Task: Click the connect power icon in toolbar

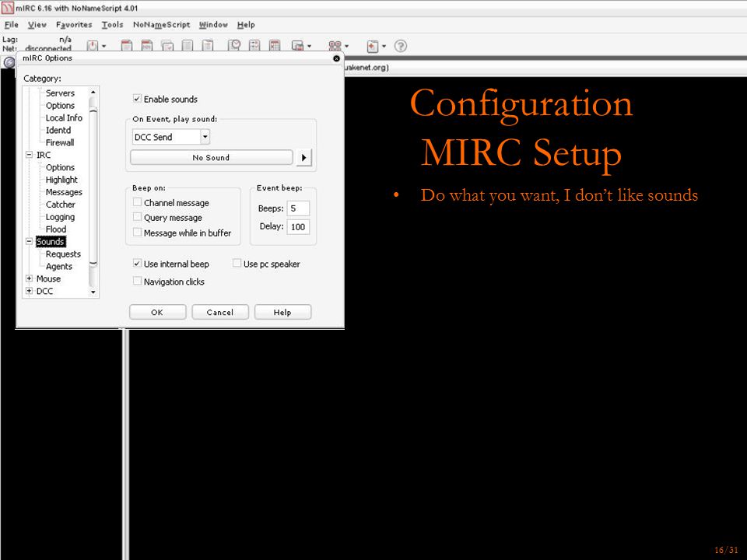Action: point(93,46)
